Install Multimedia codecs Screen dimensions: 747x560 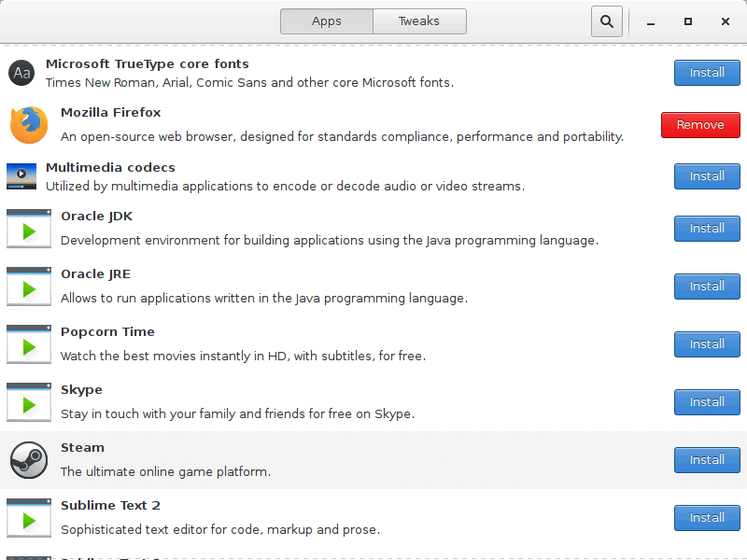[707, 176]
